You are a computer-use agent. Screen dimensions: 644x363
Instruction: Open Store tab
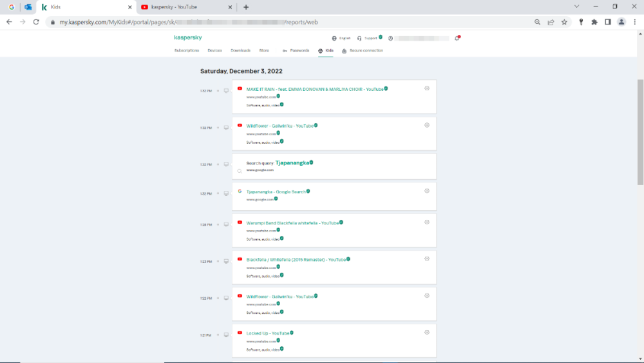(264, 50)
